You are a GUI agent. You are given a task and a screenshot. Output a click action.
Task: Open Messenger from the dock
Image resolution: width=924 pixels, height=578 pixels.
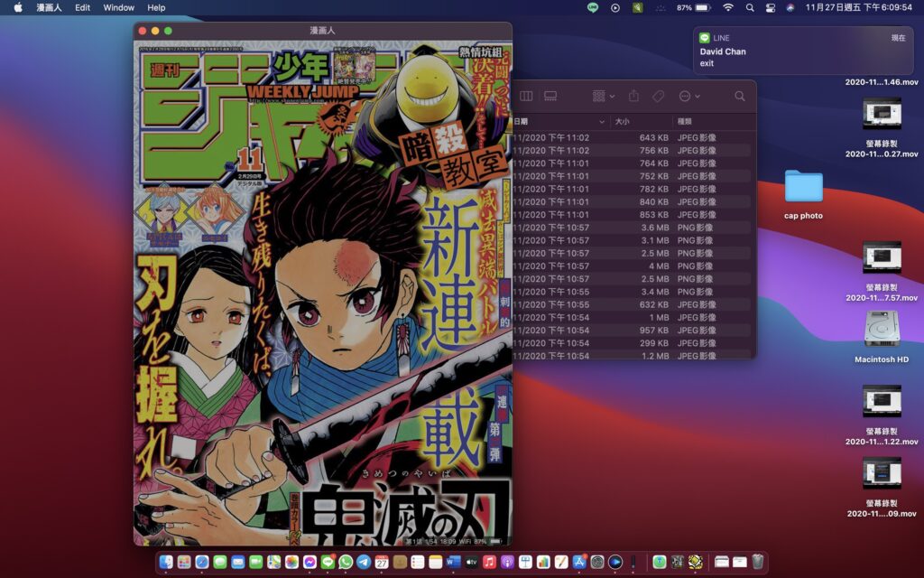click(310, 562)
